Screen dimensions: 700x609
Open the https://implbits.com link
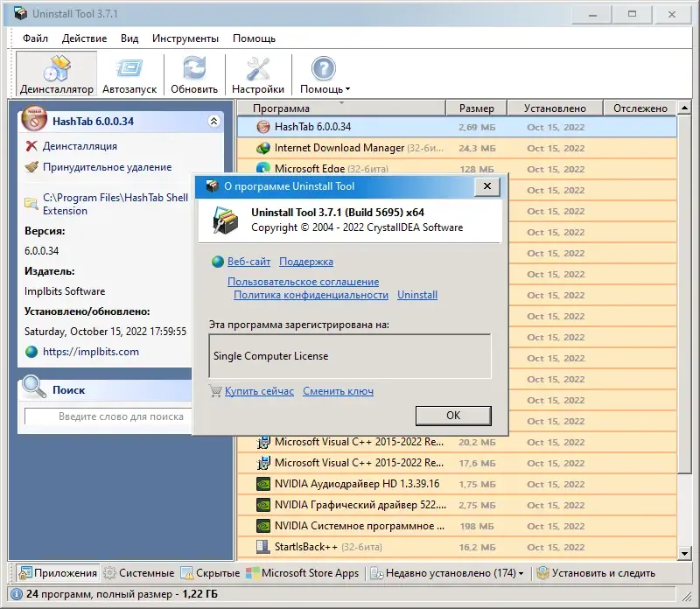91,352
